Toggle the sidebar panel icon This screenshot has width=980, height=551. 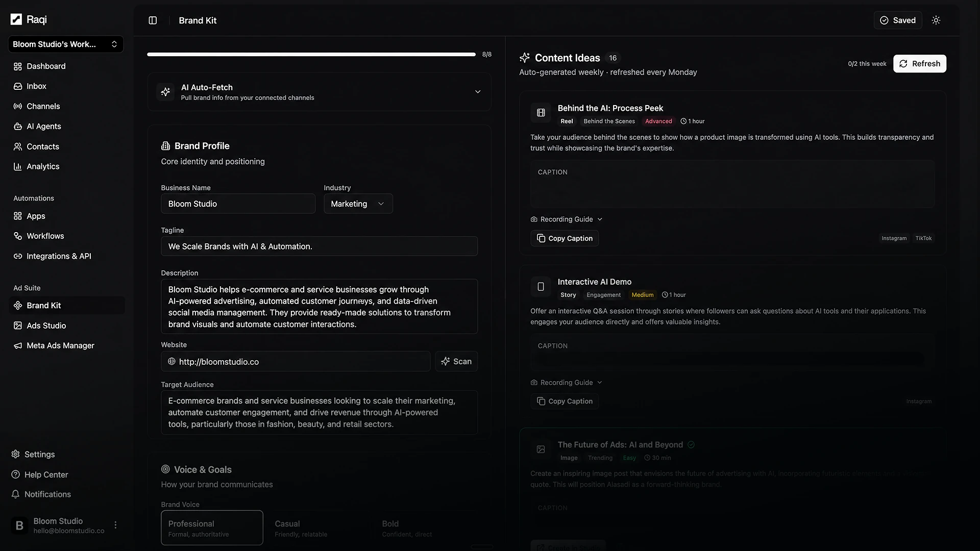click(x=153, y=20)
